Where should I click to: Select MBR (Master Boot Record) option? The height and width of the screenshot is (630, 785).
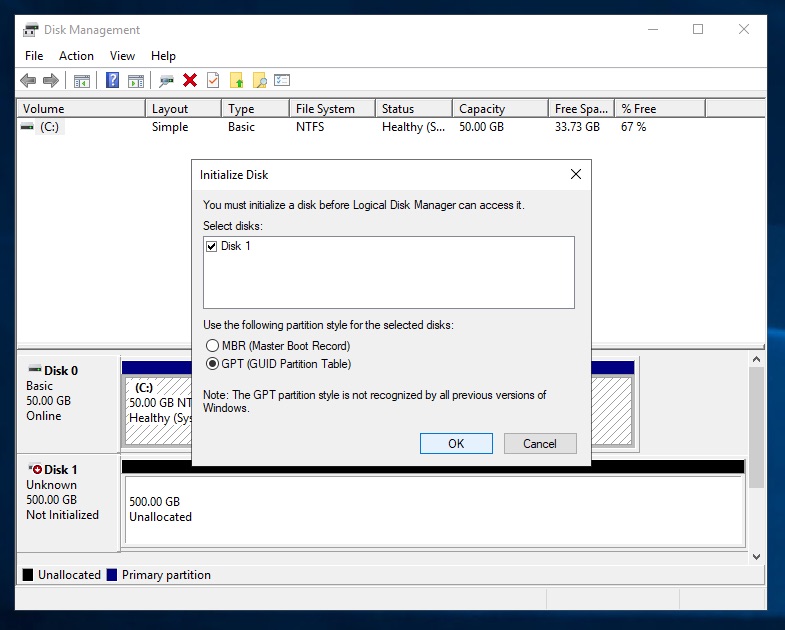point(211,346)
